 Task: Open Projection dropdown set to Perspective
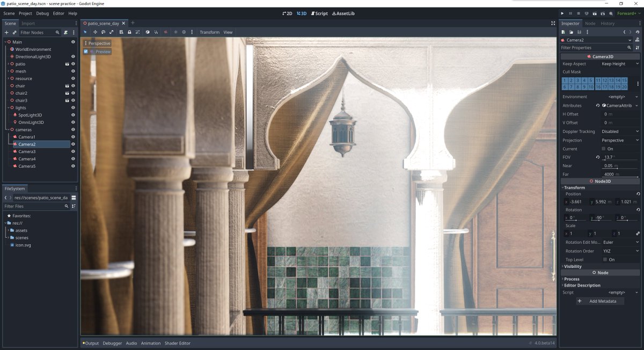tap(620, 140)
